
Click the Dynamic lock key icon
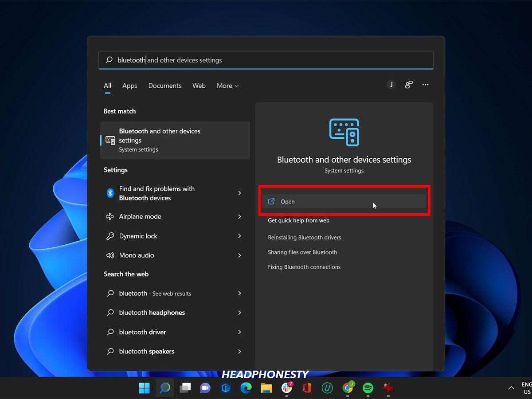point(110,236)
